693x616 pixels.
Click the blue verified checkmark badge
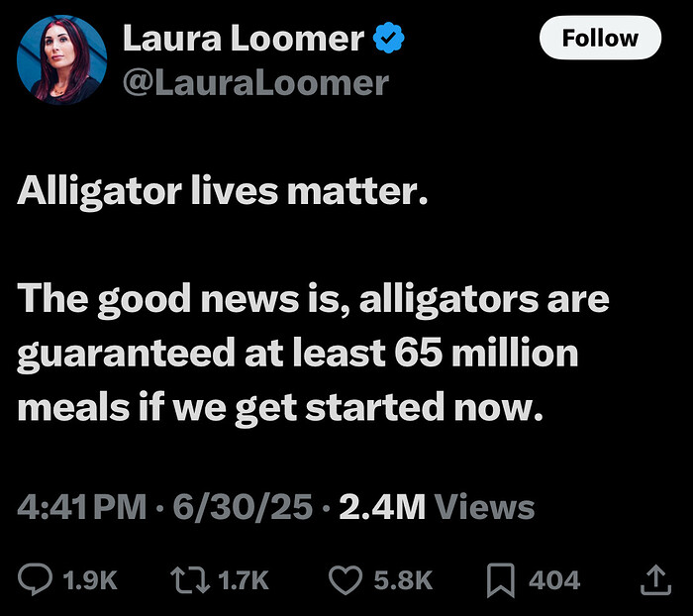(x=388, y=38)
